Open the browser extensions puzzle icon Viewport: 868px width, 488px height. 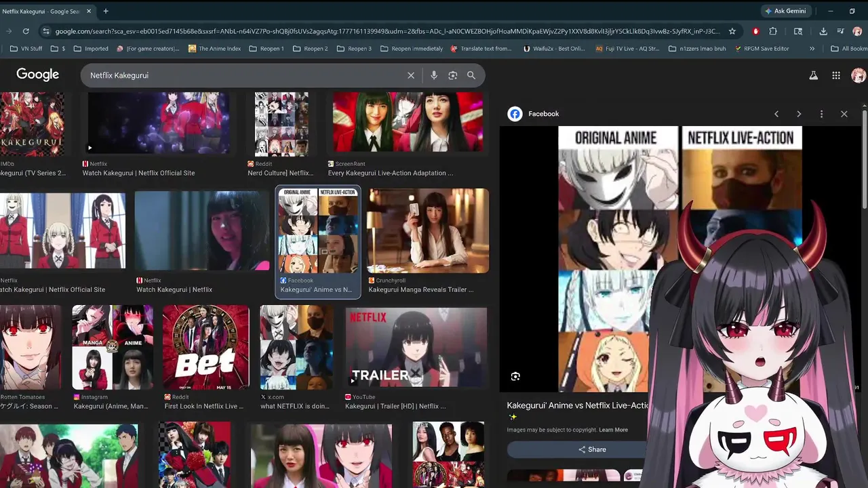773,31
